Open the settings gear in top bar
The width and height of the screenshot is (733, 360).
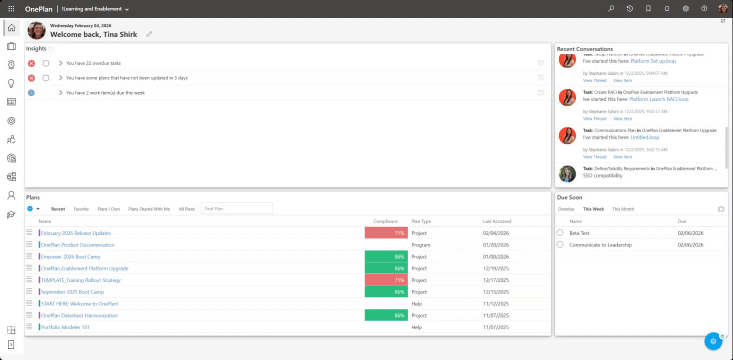coord(686,8)
